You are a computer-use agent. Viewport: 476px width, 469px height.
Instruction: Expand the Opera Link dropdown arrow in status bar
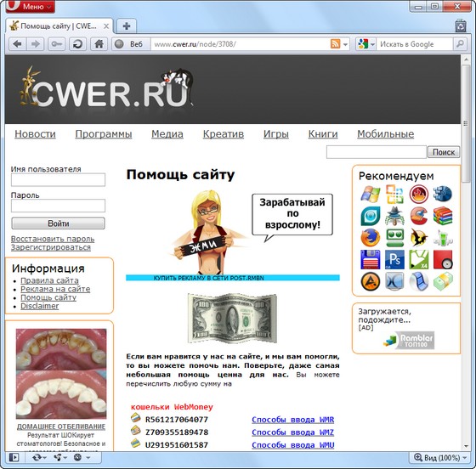coord(44,457)
